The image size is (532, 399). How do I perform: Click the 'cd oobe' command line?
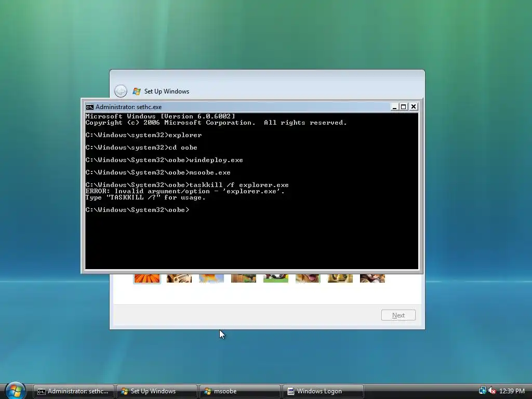point(141,148)
